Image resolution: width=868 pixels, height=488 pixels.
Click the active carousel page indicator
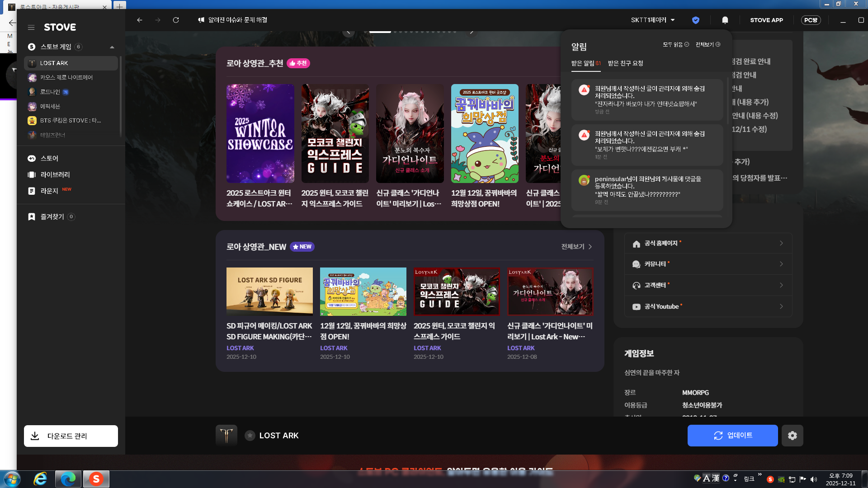pyautogui.click(x=380, y=32)
